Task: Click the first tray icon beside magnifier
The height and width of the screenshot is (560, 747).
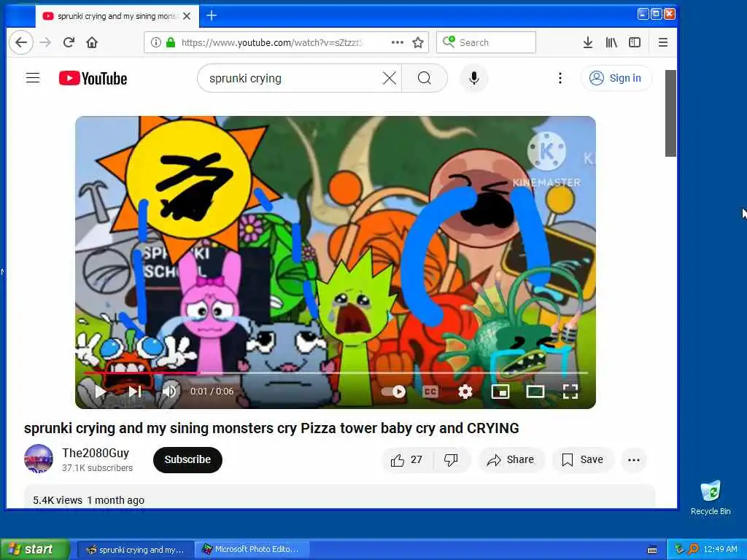Action: click(679, 549)
